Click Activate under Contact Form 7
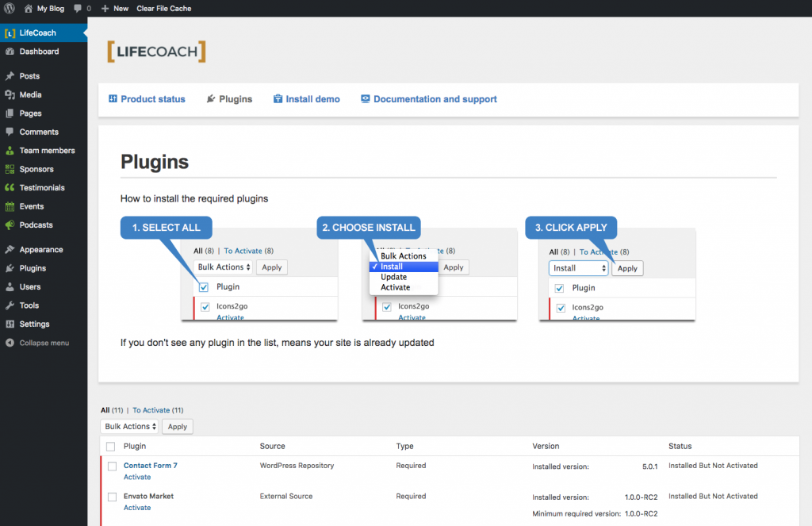Viewport: 812px width, 526px height. point(137,477)
